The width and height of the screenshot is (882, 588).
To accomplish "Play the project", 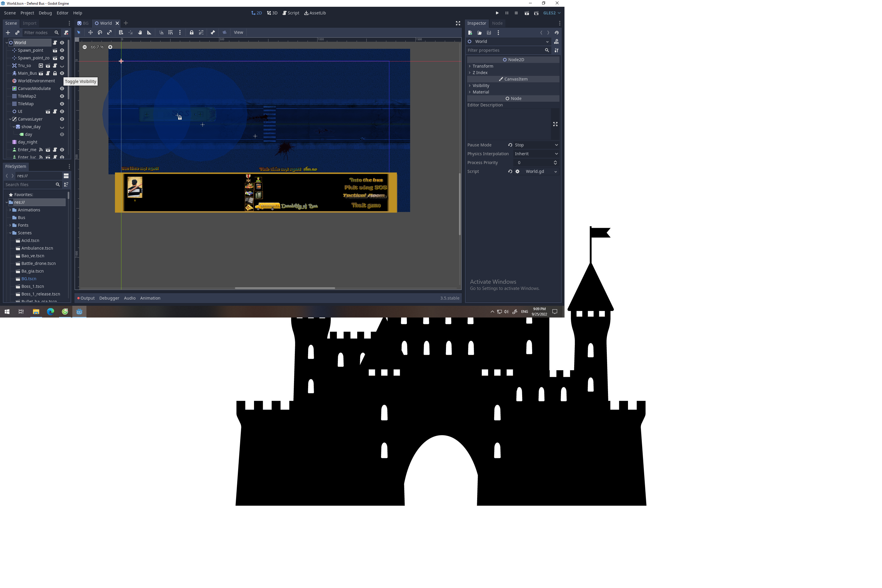I will (497, 13).
